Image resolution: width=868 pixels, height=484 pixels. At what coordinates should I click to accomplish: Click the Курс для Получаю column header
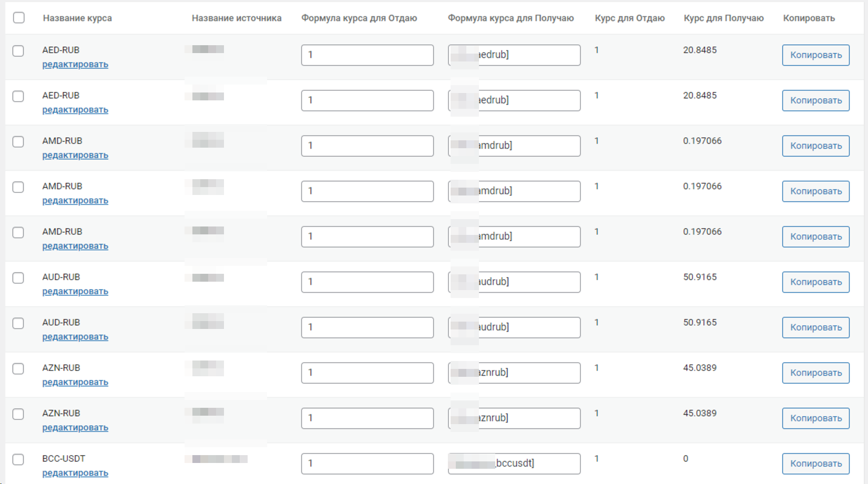pyautogui.click(x=723, y=18)
